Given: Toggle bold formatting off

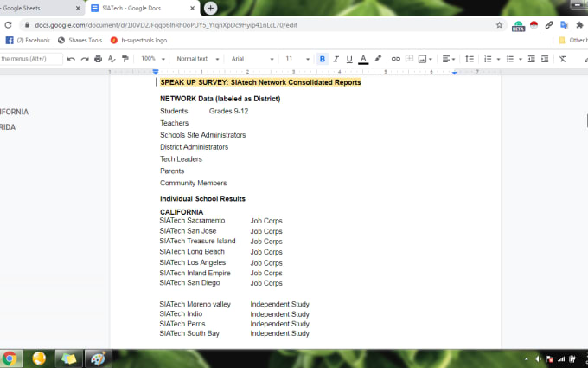Looking at the screenshot, I should (x=323, y=59).
